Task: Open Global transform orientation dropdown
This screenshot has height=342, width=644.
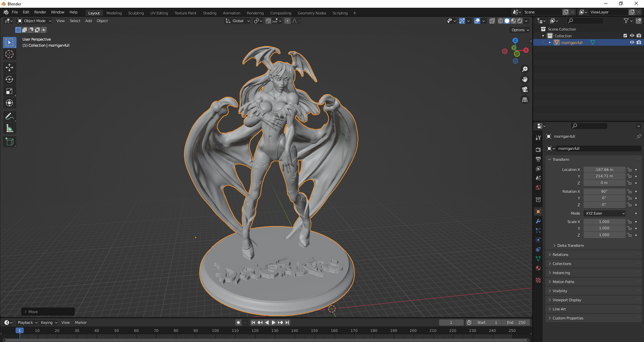Action: tap(238, 21)
